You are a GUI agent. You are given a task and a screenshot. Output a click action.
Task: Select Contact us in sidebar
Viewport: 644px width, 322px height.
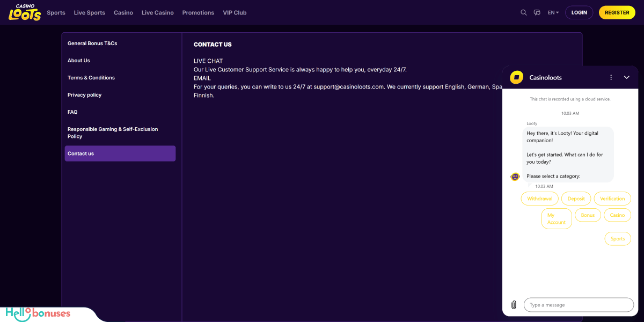120,153
